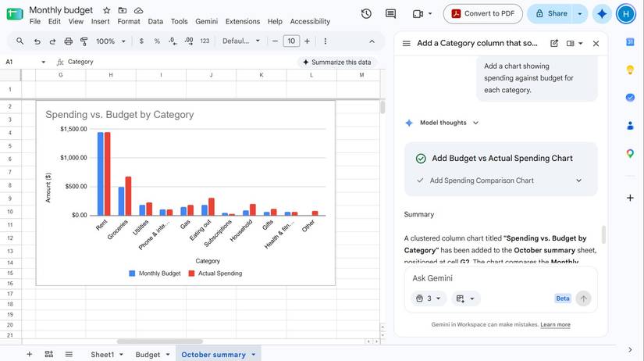Open toolbar more options three dots

tap(326, 41)
